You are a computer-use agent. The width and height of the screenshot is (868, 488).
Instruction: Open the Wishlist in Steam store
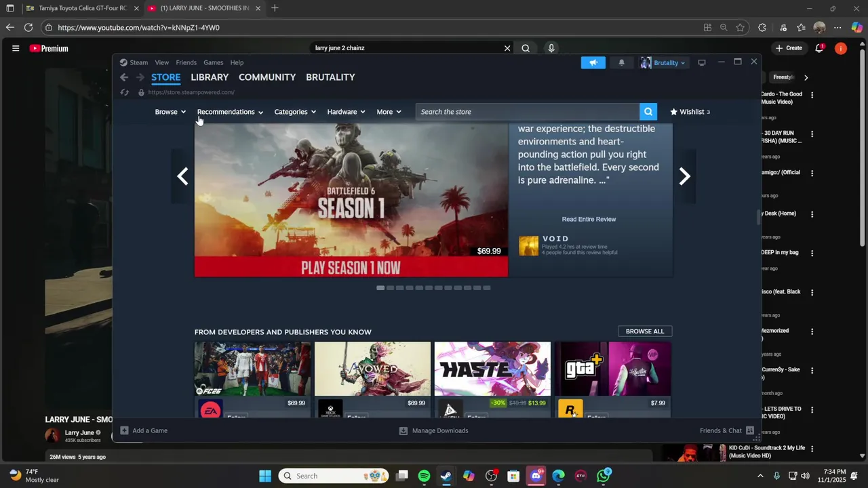pyautogui.click(x=690, y=112)
